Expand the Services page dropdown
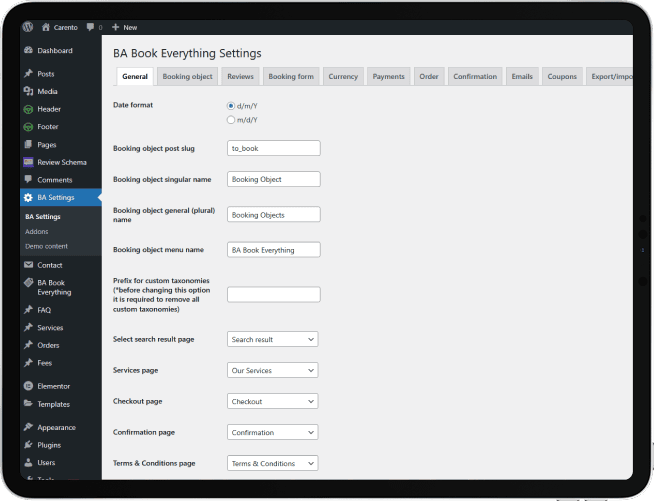The height and width of the screenshot is (501, 655). pos(273,370)
